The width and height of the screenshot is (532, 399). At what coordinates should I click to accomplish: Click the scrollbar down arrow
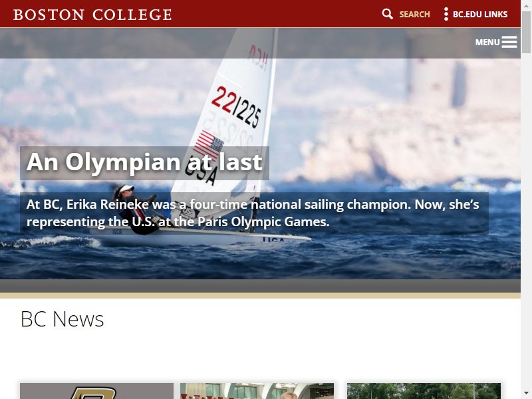click(x=526, y=393)
